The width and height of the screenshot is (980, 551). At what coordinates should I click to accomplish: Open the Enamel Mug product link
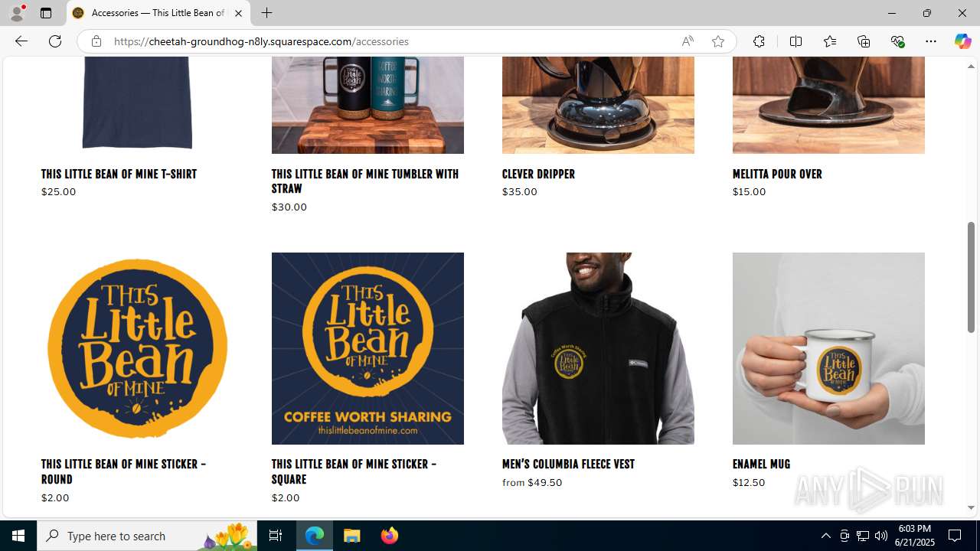[761, 465]
